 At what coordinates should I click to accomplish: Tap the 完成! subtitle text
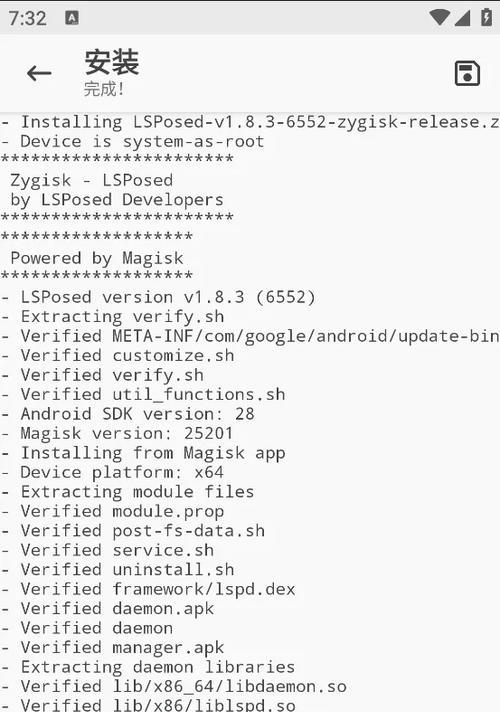[104, 89]
